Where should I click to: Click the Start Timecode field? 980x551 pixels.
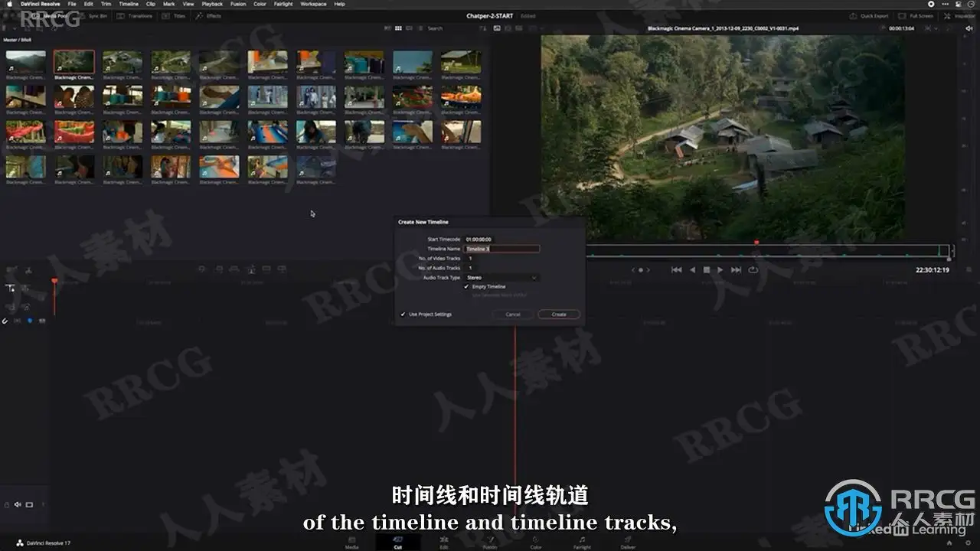[x=479, y=240]
